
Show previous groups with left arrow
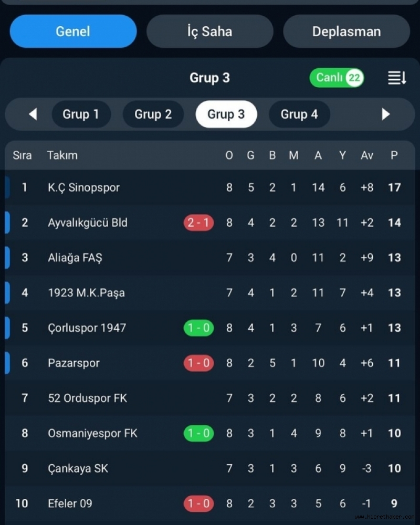tap(33, 114)
